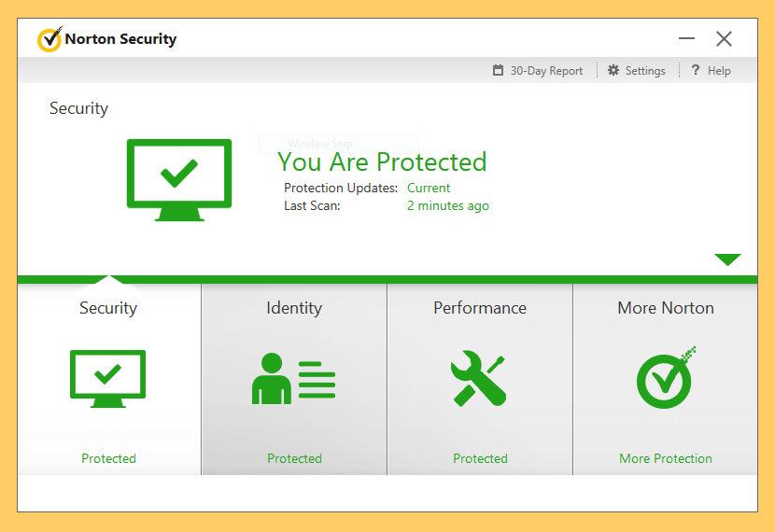This screenshot has height=532, width=775.
Task: Switch to the Performance tab
Action: 480,308
